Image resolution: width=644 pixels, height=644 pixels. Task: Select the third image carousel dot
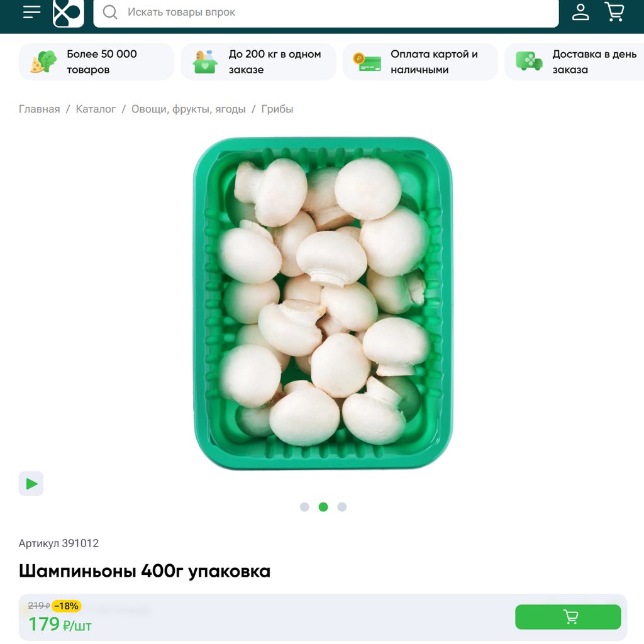[341, 507]
